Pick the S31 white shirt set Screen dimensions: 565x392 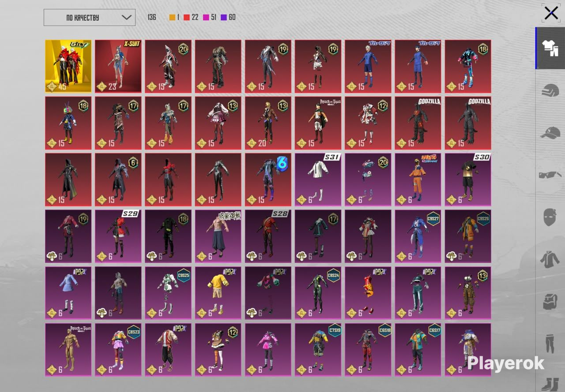click(318, 179)
